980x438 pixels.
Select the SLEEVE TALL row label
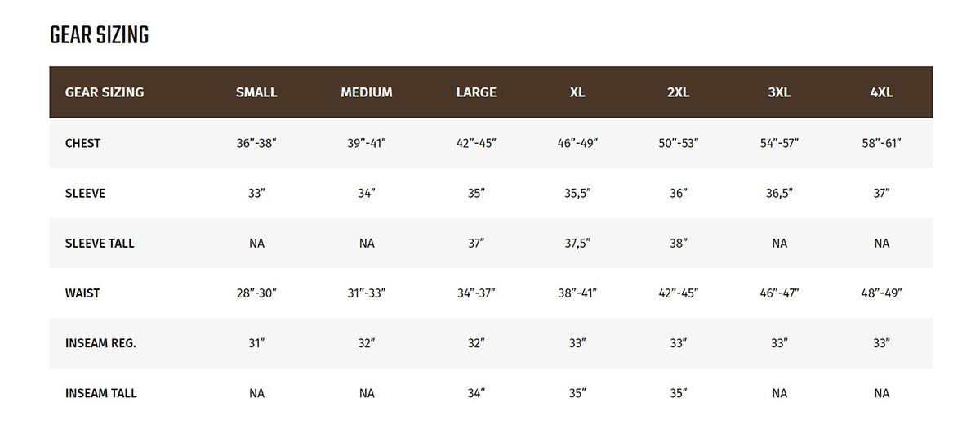coord(100,244)
